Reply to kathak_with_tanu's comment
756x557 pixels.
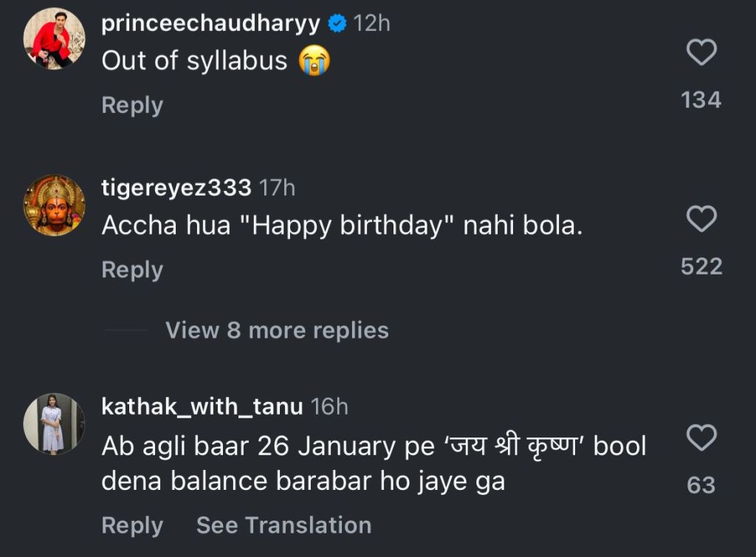[x=132, y=525]
